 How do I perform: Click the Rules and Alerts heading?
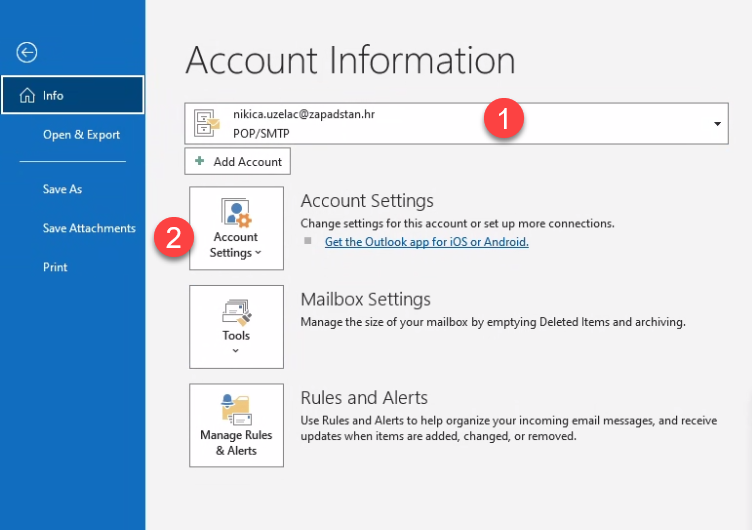(x=364, y=398)
